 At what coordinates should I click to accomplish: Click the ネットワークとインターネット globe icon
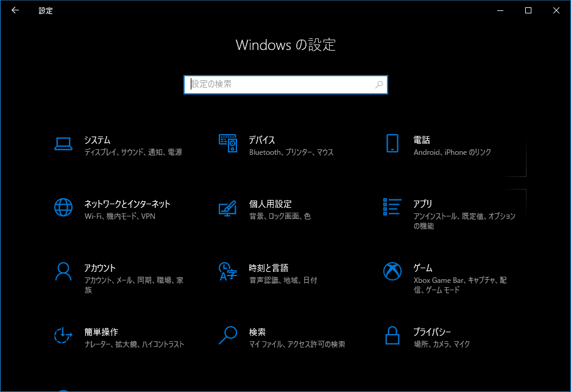click(63, 208)
